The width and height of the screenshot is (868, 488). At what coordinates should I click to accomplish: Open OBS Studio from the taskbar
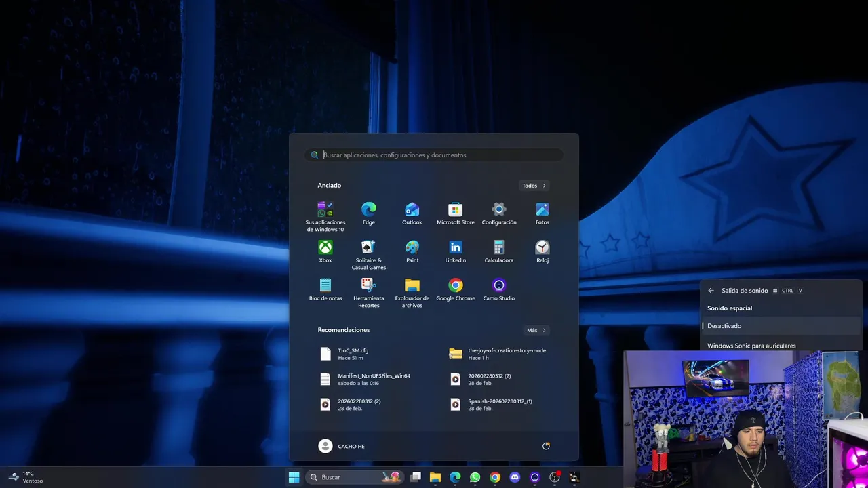(x=555, y=477)
